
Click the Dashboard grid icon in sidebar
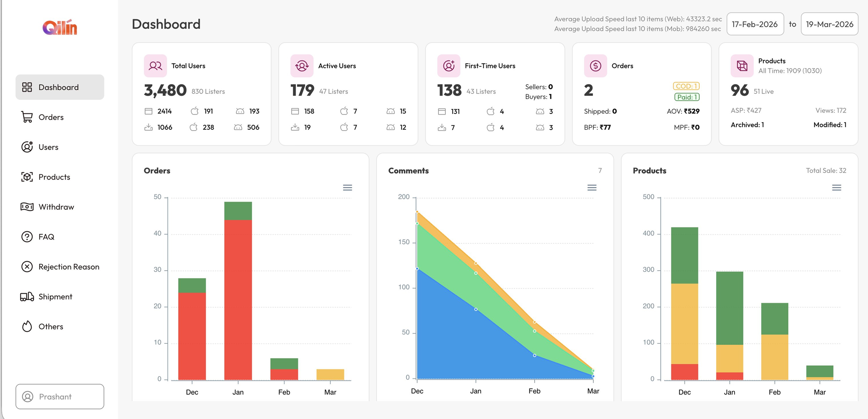(x=27, y=87)
